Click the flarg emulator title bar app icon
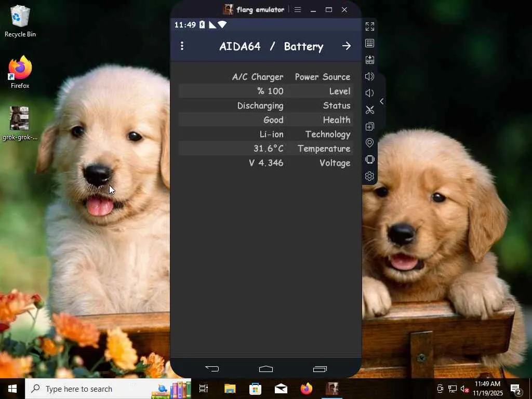 [229, 9]
